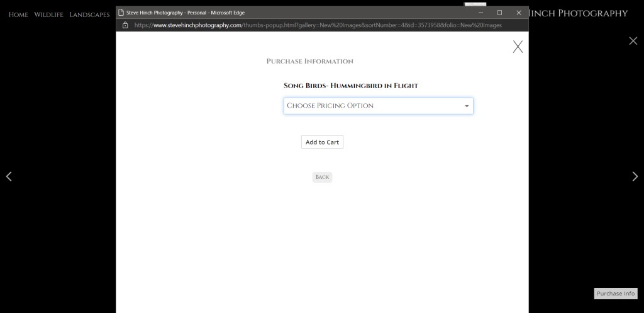644x313 pixels.
Task: Open the Home menu item
Action: tap(18, 14)
